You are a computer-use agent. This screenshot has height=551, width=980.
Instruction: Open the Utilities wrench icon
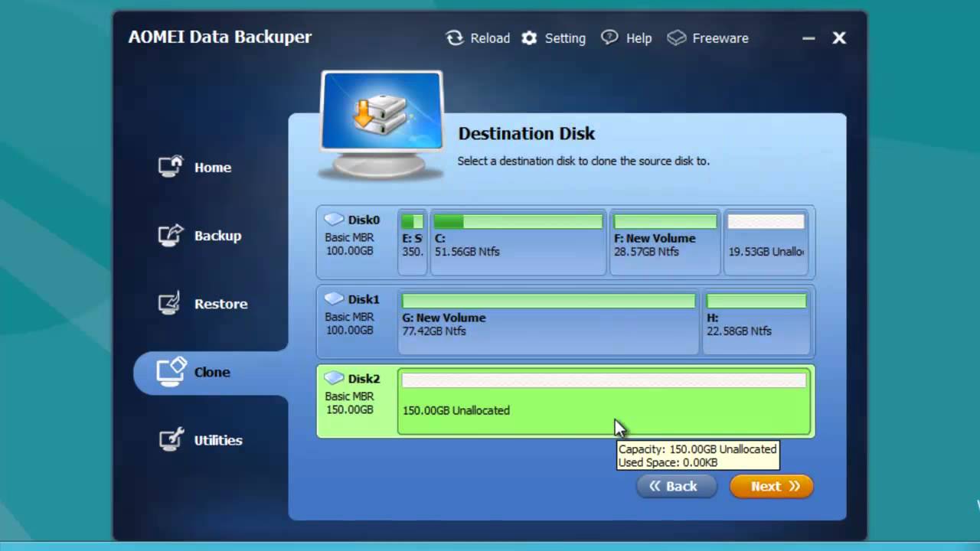[x=171, y=439]
